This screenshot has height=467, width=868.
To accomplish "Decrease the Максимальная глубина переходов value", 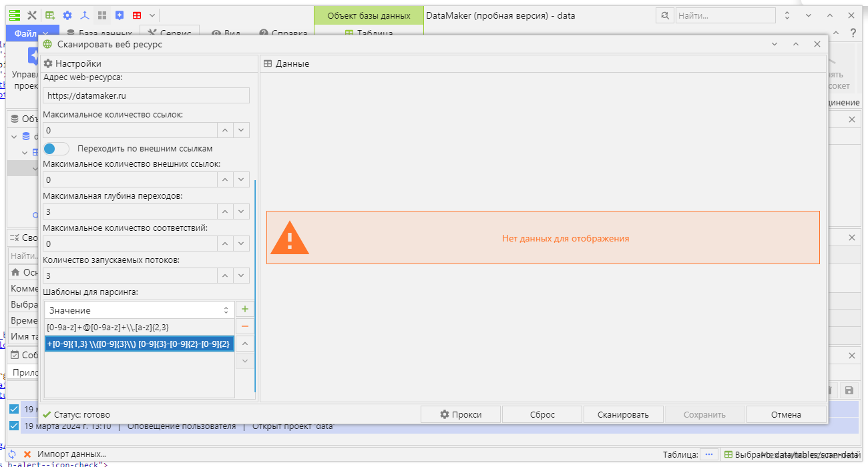I will (x=242, y=211).
